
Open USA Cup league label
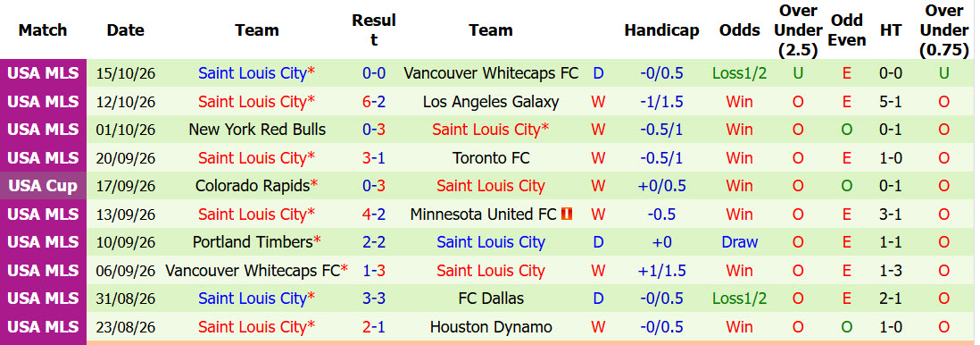pyautogui.click(x=43, y=186)
